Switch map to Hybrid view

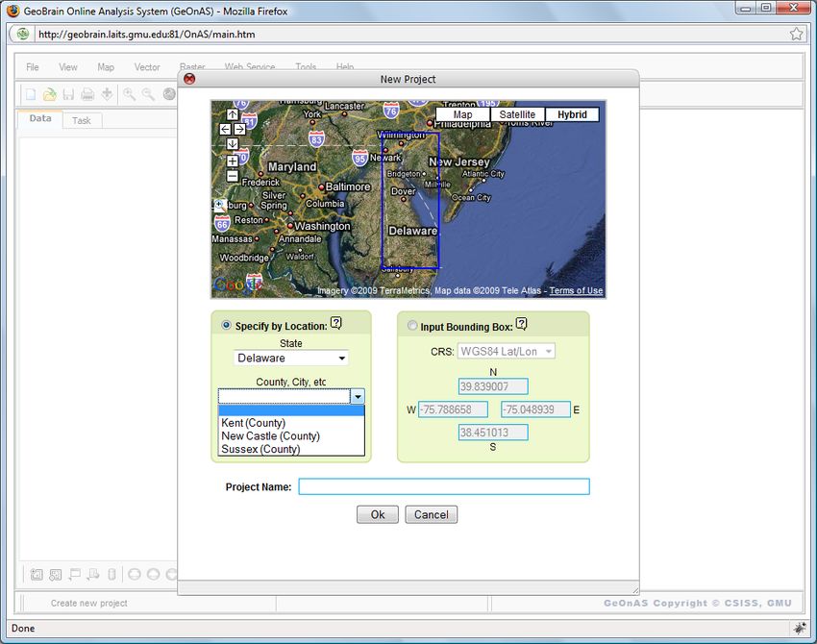(x=572, y=114)
